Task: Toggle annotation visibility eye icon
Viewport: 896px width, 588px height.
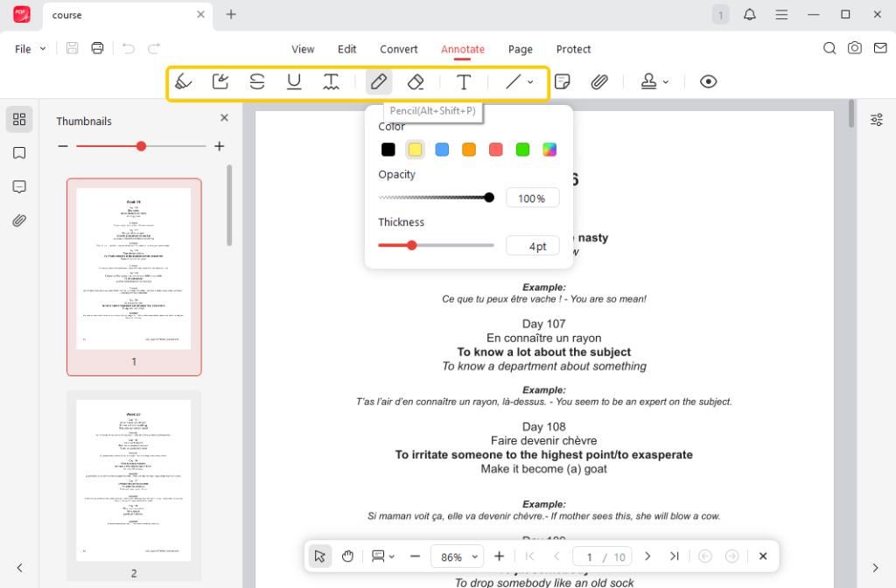Action: coord(708,81)
